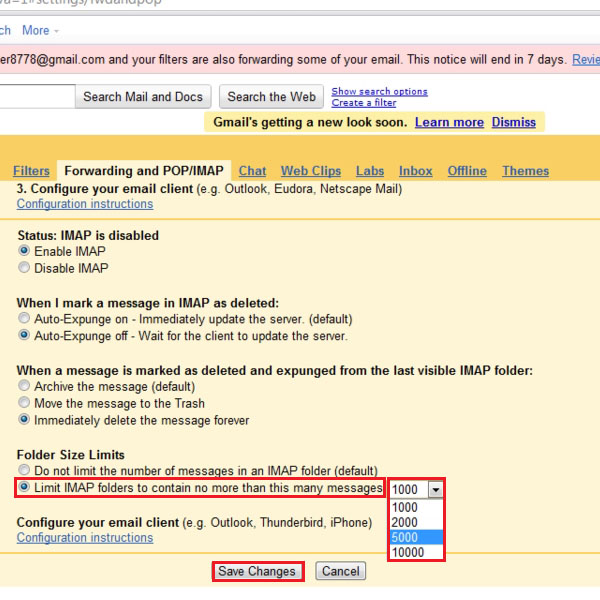Open the folder size limit dropdown arrow
This screenshot has width=600, height=600.
435,489
